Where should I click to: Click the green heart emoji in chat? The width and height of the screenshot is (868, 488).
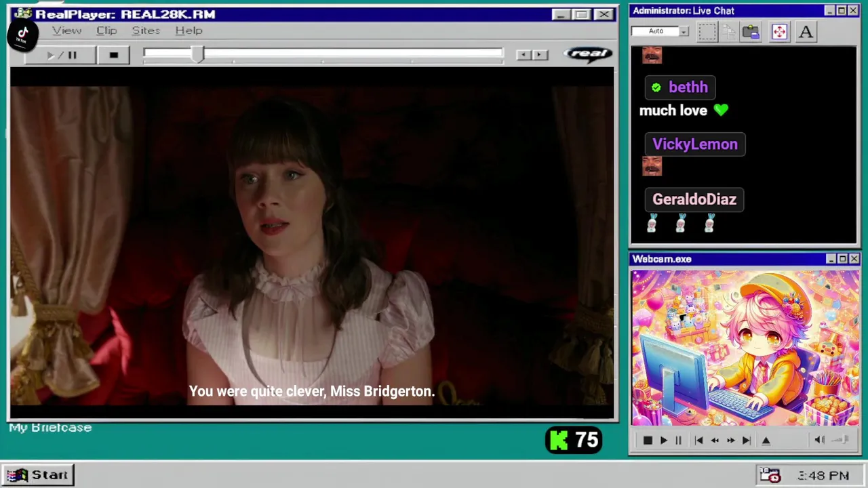point(721,110)
